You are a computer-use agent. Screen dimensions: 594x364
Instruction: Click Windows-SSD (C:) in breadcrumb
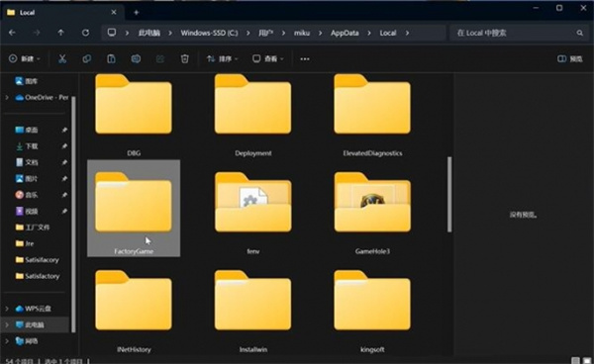tap(209, 33)
